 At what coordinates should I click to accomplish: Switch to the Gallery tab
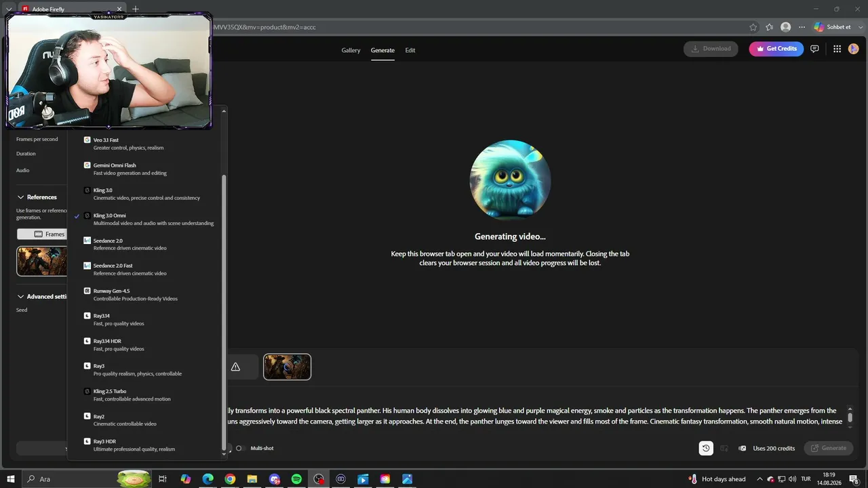351,50
